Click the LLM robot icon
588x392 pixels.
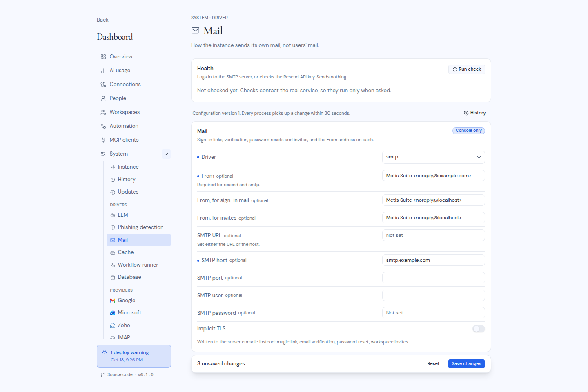113,215
